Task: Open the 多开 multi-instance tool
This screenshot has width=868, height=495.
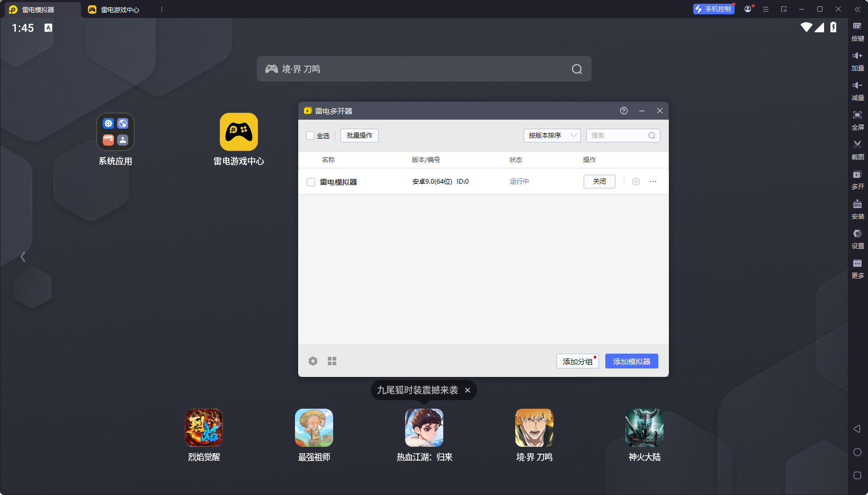Action: point(857,179)
